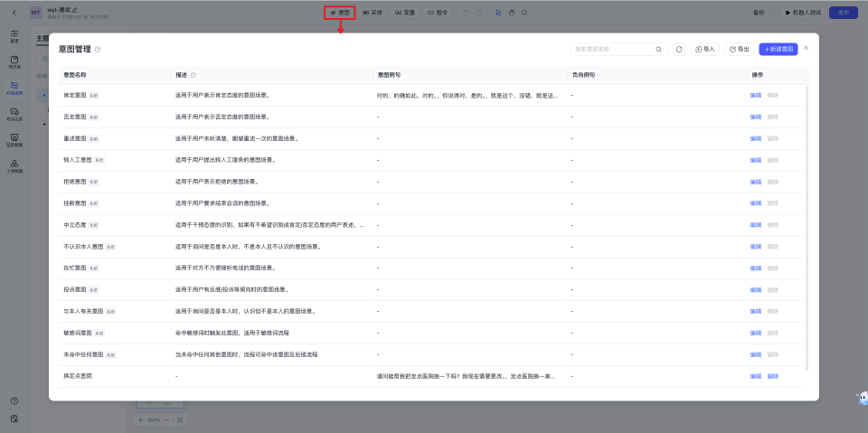
Task: Click the 导入 button
Action: point(704,49)
